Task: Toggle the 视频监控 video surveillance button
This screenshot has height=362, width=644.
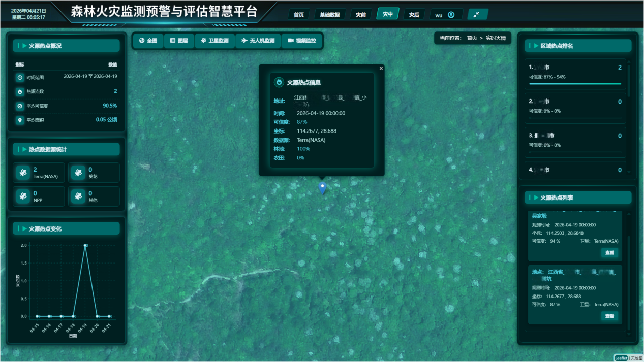Action: click(302, 41)
